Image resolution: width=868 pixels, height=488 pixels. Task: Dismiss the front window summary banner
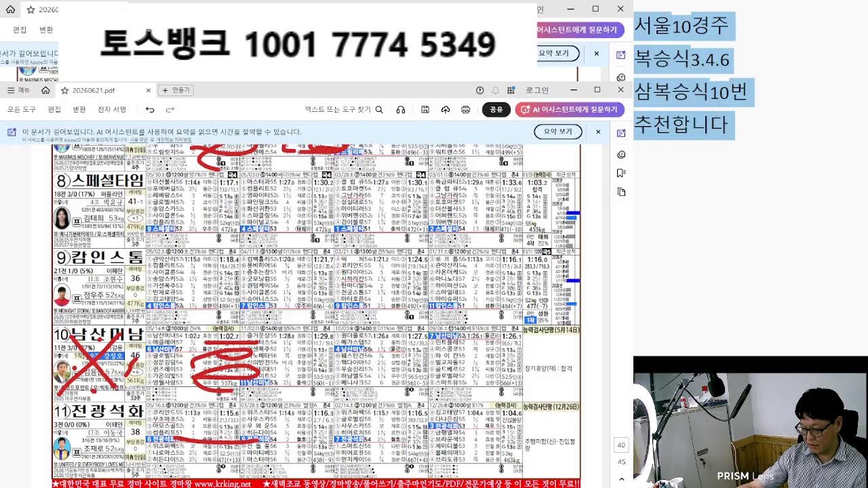598,131
